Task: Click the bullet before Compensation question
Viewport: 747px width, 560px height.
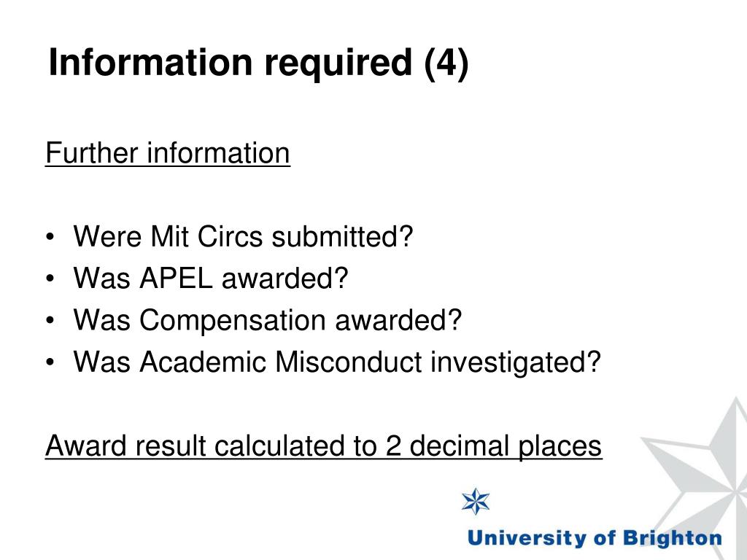Action: (50, 321)
